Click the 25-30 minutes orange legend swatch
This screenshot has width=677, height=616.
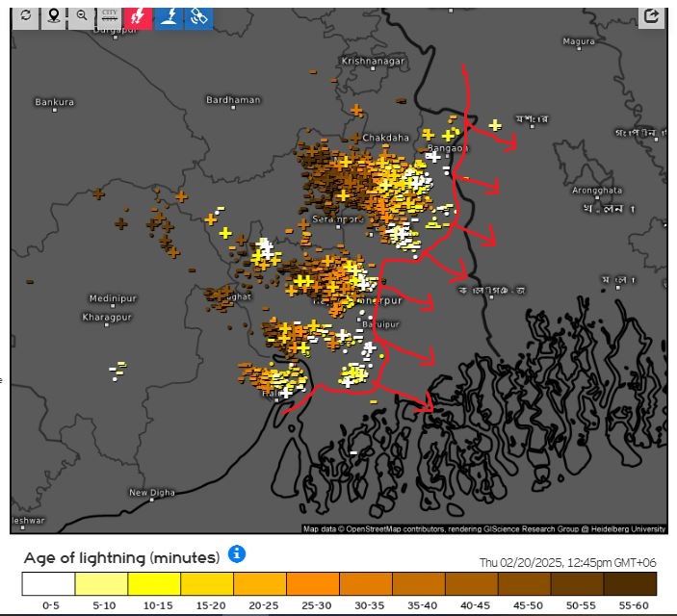pyautogui.click(x=313, y=583)
